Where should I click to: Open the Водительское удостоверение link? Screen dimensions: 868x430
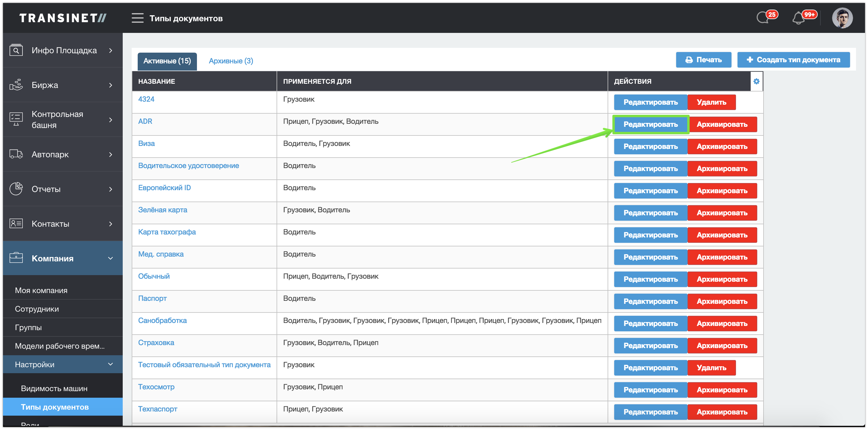coord(188,166)
